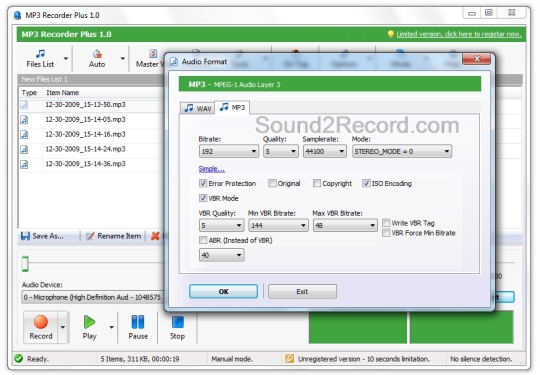This screenshot has height=375, width=540.
Task: Click the MP3 Recorder Plus title bar icon
Action: click(x=18, y=15)
